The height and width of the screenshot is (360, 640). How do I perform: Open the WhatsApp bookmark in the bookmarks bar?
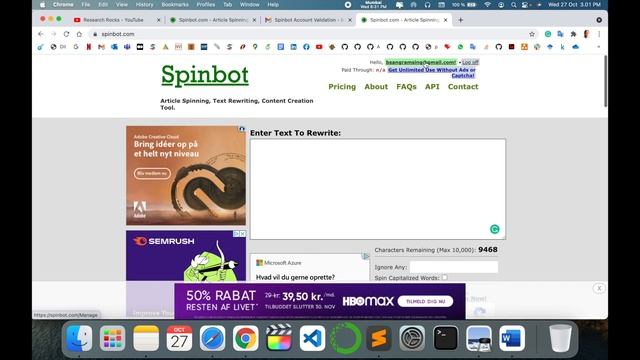coord(460,47)
